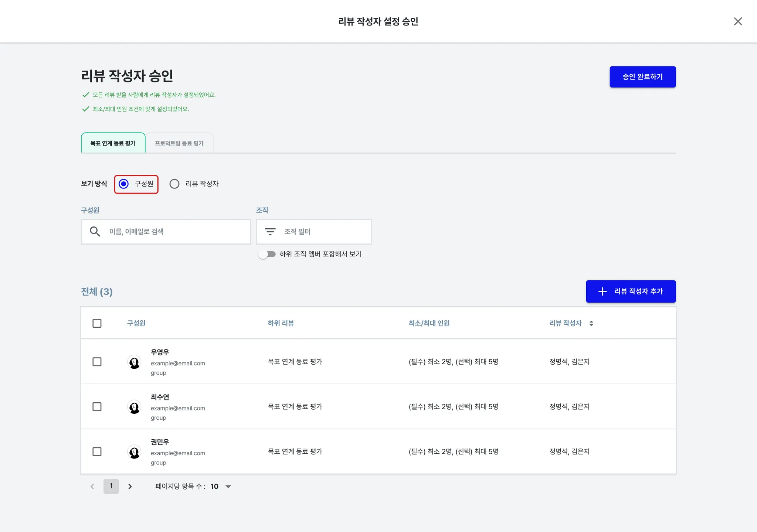The width and height of the screenshot is (757, 532).
Task: Switch to 프로덕트팀 동료 평가 tab
Action: coord(179,143)
